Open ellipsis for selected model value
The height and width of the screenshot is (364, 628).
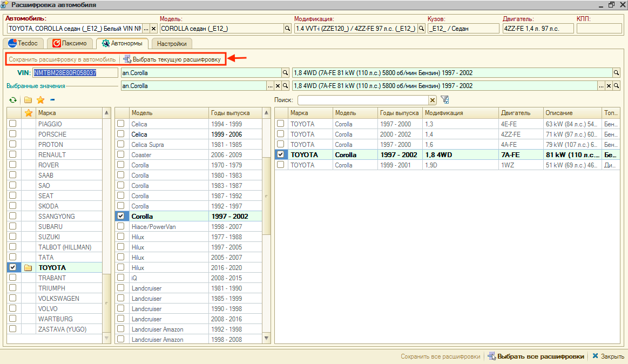271,86
